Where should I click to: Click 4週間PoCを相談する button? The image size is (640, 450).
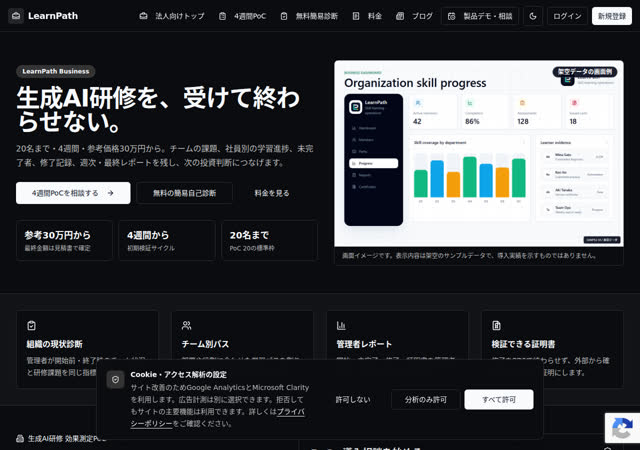point(73,193)
